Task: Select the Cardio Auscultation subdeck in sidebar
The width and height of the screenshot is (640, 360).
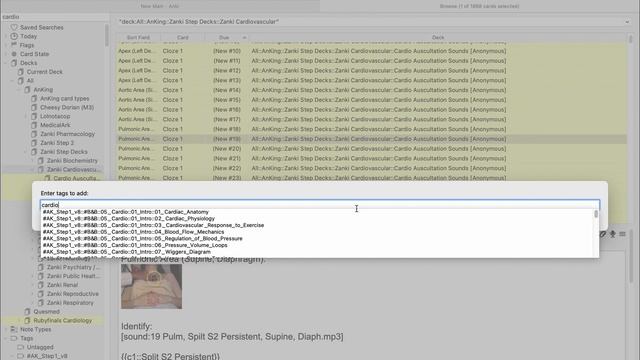Action: [x=76, y=178]
